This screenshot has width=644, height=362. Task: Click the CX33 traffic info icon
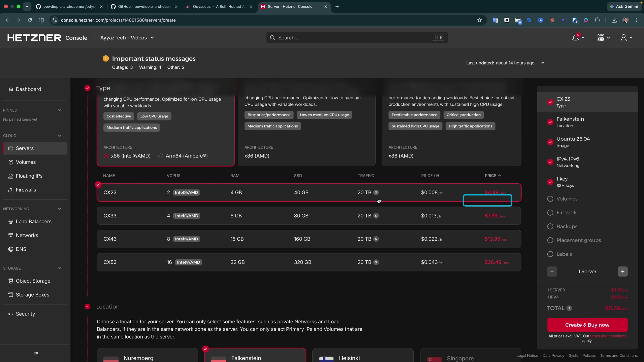point(376,216)
